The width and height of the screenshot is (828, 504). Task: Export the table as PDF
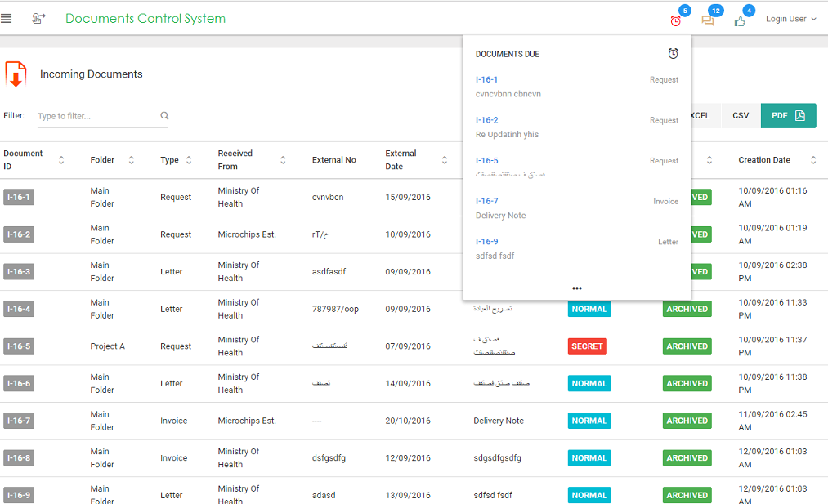788,116
